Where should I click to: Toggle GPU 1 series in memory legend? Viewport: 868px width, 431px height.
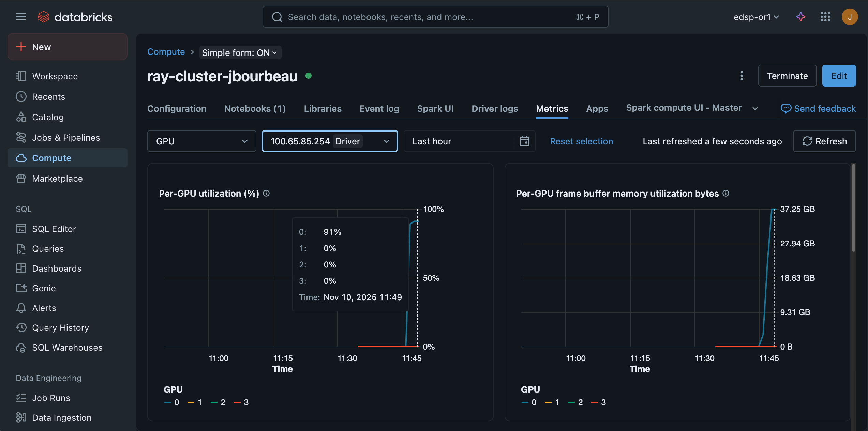[x=552, y=402]
